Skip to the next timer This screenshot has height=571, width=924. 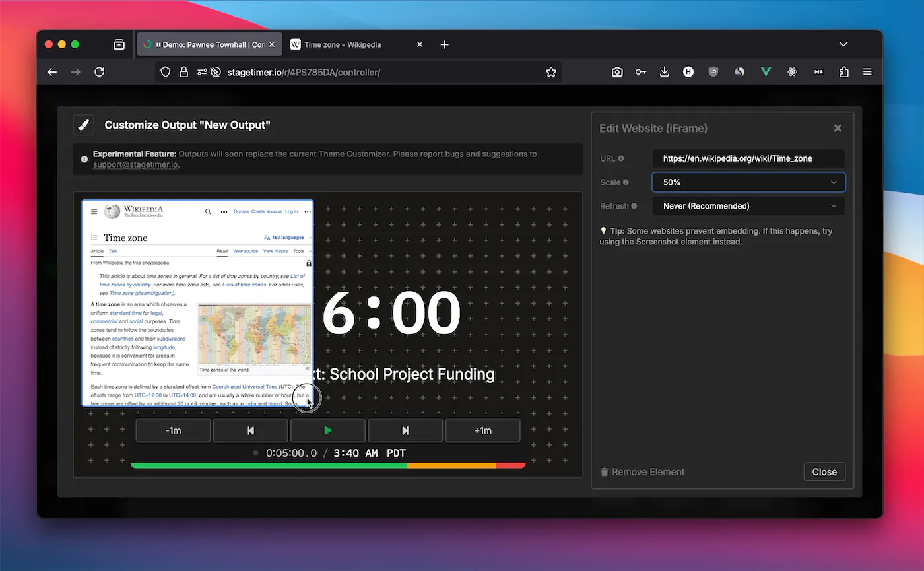(405, 430)
